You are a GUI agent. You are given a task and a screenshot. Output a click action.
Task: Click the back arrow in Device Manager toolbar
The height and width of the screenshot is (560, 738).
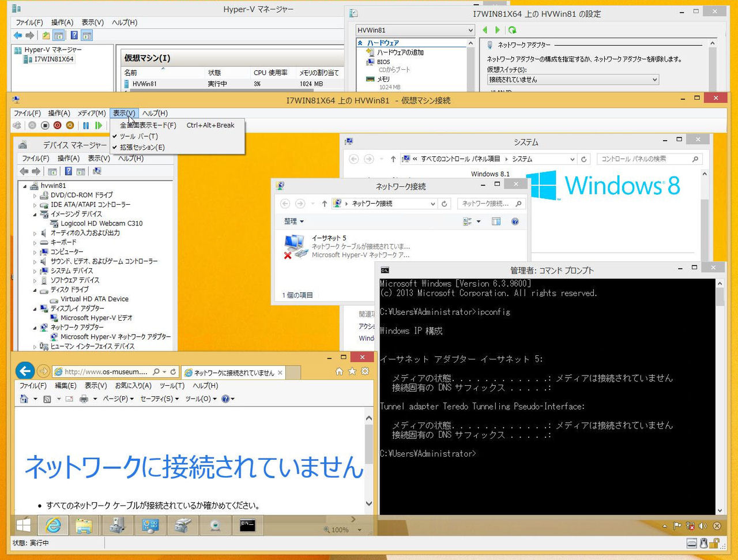point(24,171)
